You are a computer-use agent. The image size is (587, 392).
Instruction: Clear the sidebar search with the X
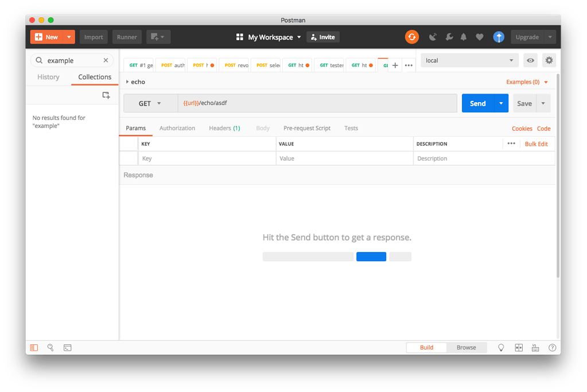tap(106, 60)
